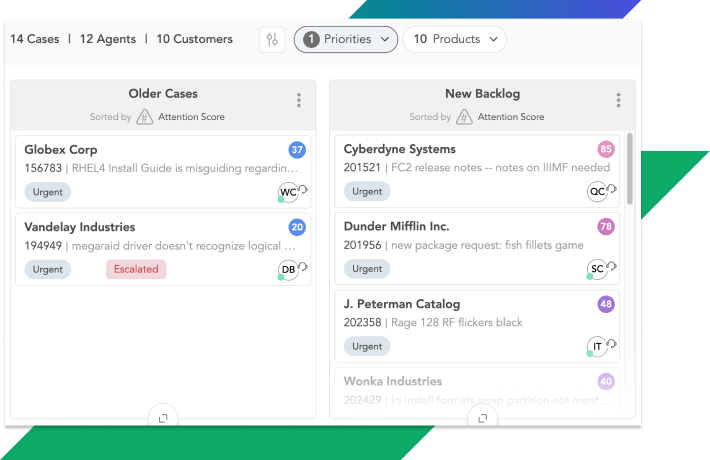Click case number 202429
Screen dimensions: 710x460
coord(362,400)
